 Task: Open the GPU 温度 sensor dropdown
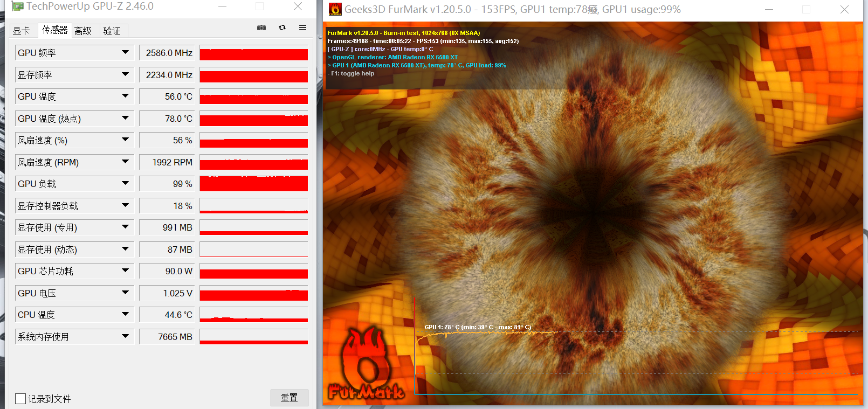(x=125, y=96)
